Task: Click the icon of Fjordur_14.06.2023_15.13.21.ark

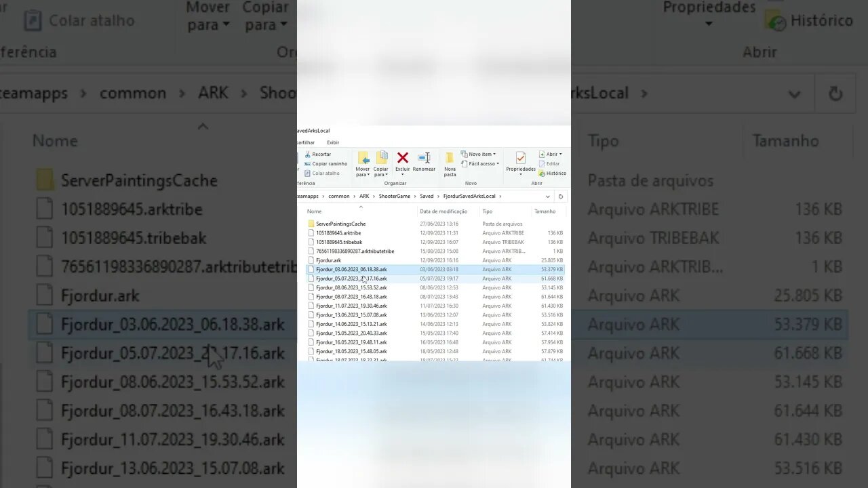Action: point(311,324)
